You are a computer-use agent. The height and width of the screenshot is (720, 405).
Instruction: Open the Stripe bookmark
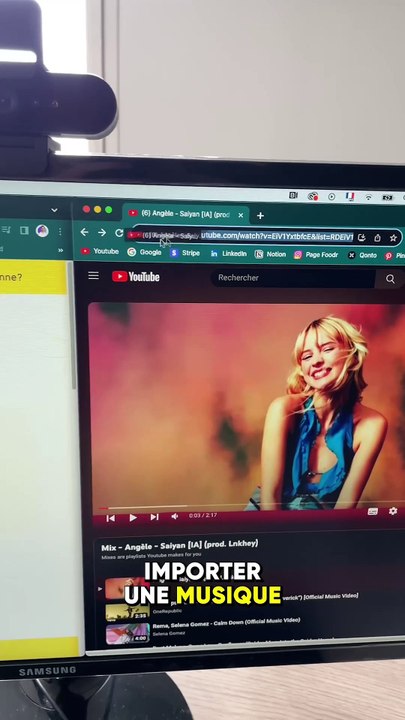[x=185, y=253]
